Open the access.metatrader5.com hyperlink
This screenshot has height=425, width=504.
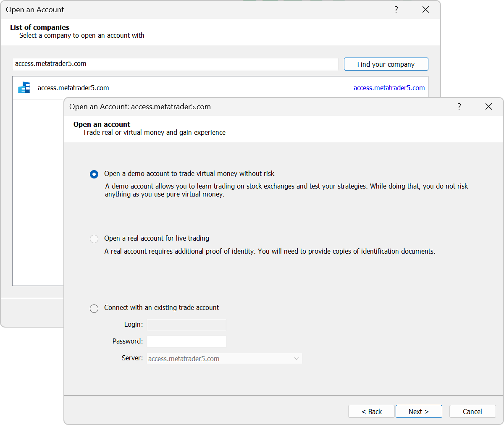tap(389, 88)
